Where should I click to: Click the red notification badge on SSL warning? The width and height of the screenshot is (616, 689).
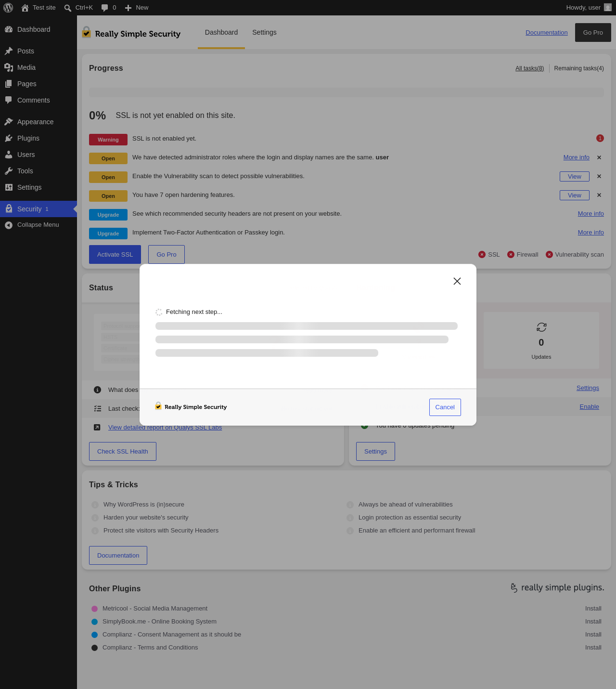pyautogui.click(x=600, y=138)
